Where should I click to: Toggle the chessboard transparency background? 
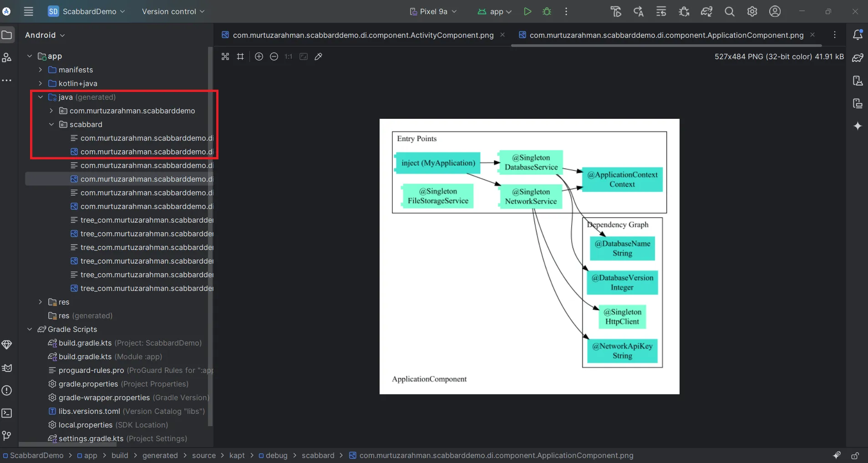pyautogui.click(x=225, y=56)
